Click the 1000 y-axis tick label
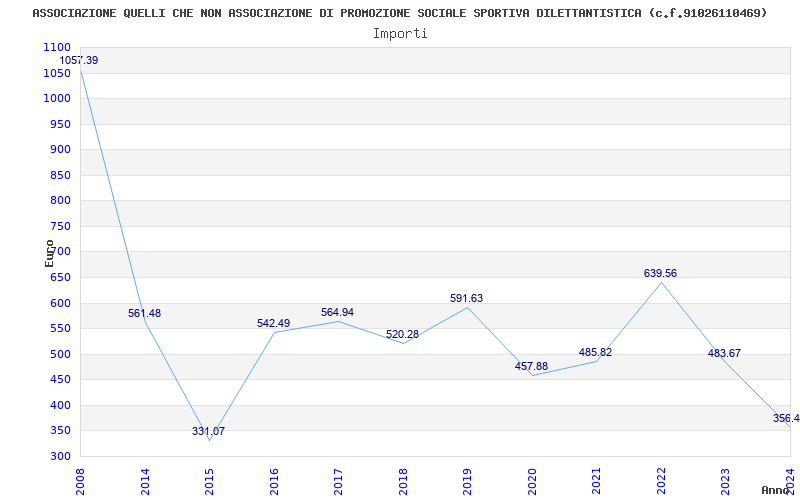 [x=58, y=98]
